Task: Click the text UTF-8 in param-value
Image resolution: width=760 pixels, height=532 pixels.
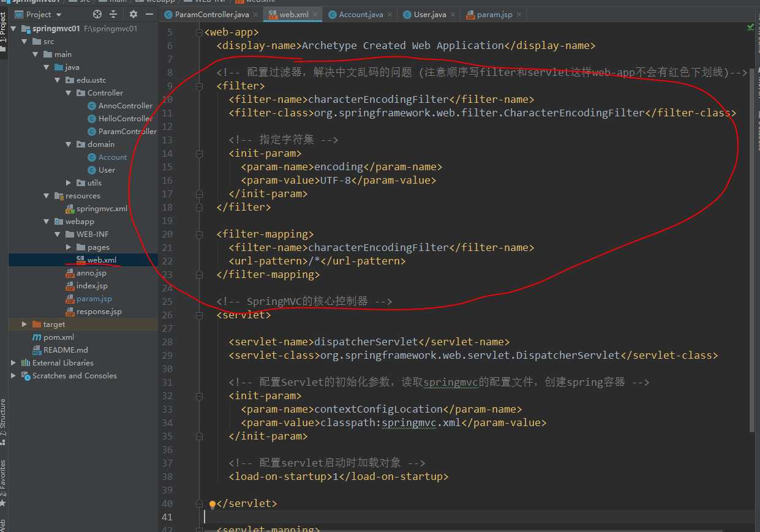Action: pos(336,181)
